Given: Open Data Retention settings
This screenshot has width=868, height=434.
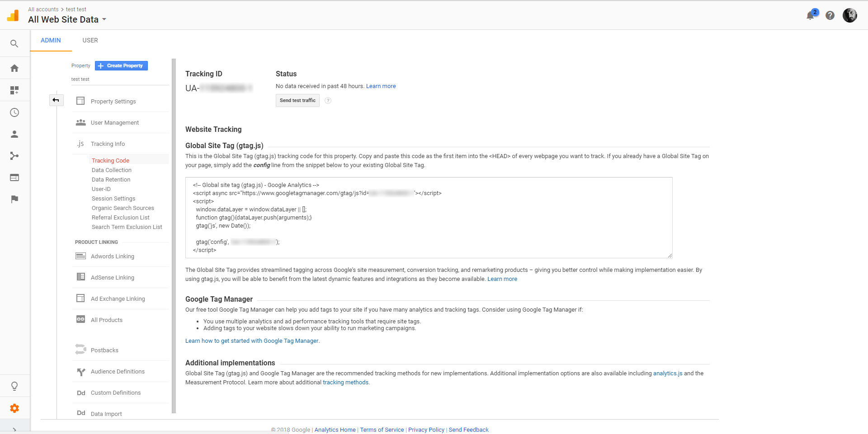Looking at the screenshot, I should [111, 179].
